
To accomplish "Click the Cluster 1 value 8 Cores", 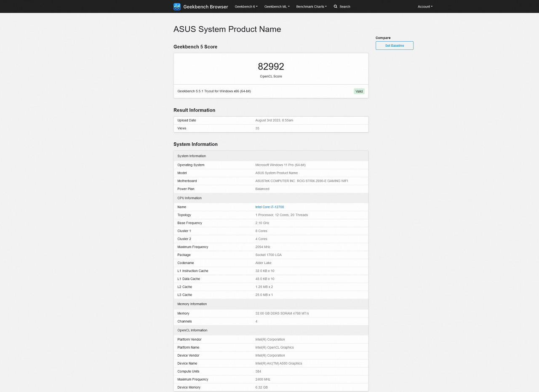I will tap(261, 231).
